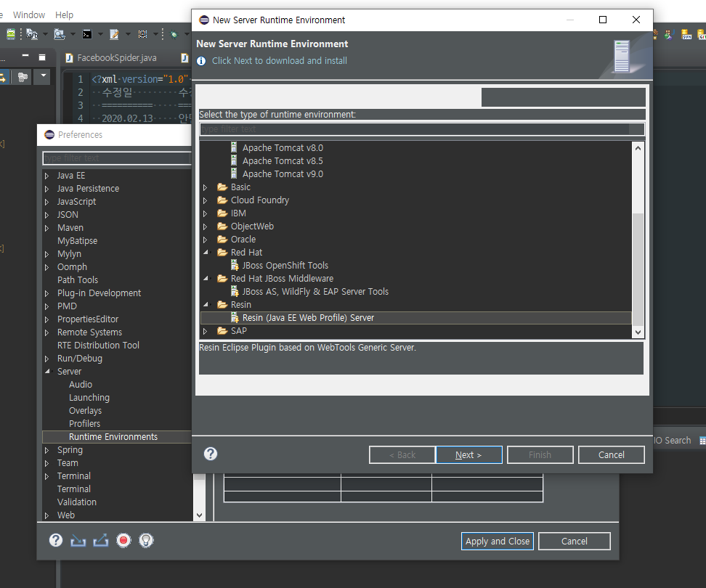Expand the Cloud Foundry folder

coord(206,200)
